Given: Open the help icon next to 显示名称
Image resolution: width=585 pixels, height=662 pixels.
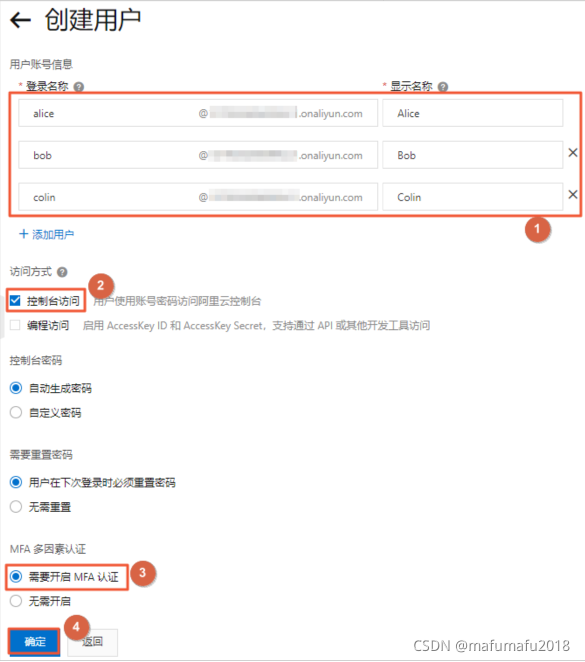Looking at the screenshot, I should click(443, 87).
